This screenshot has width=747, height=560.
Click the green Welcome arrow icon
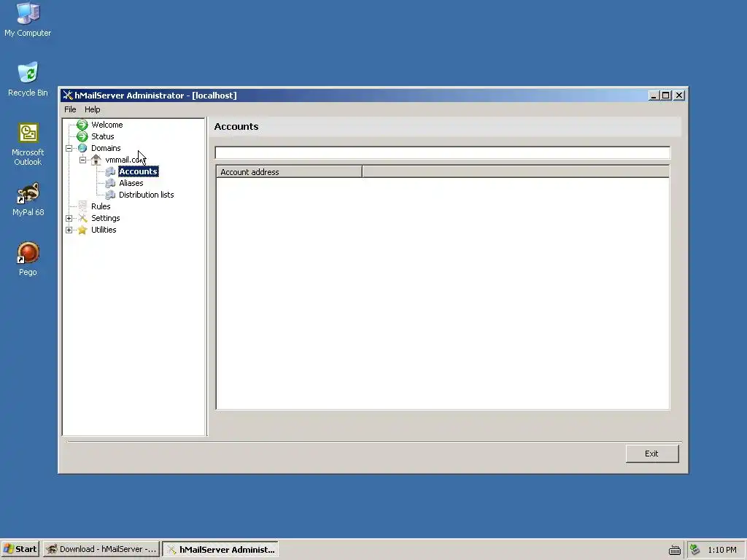[82, 125]
